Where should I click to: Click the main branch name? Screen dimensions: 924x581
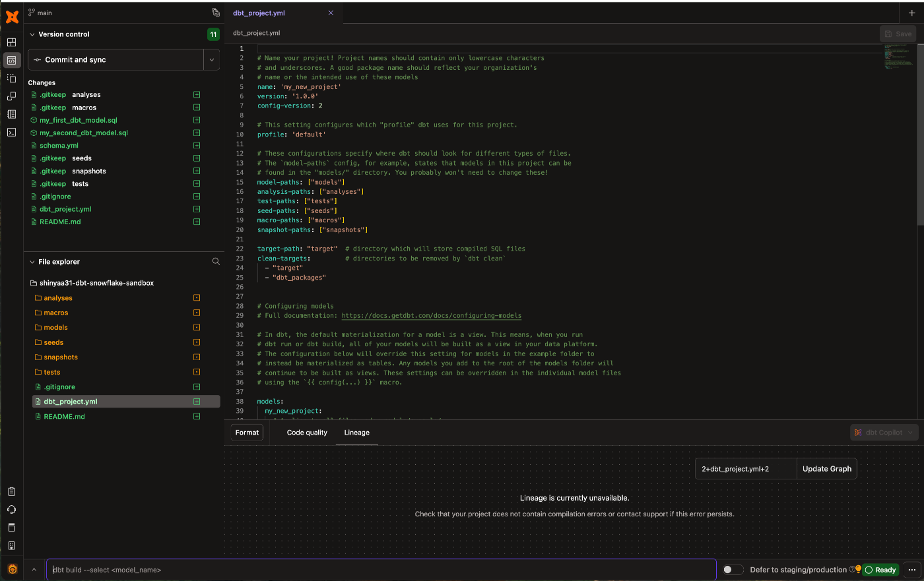[45, 13]
